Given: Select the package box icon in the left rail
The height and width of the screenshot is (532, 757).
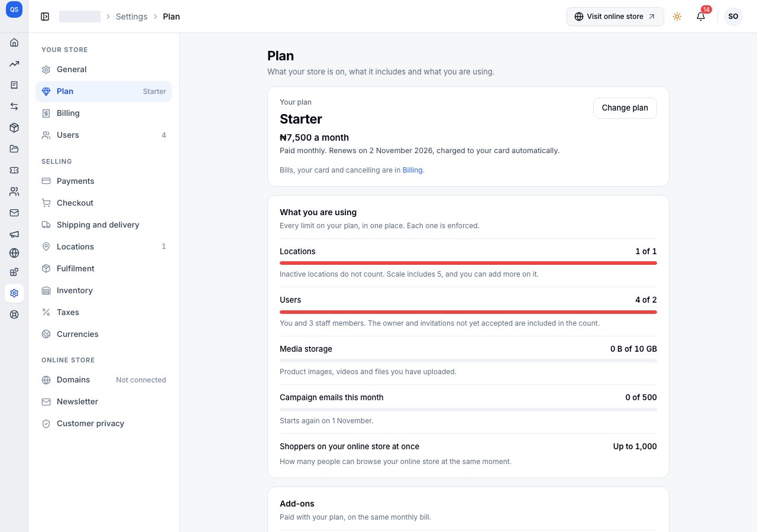Looking at the screenshot, I should (x=14, y=128).
